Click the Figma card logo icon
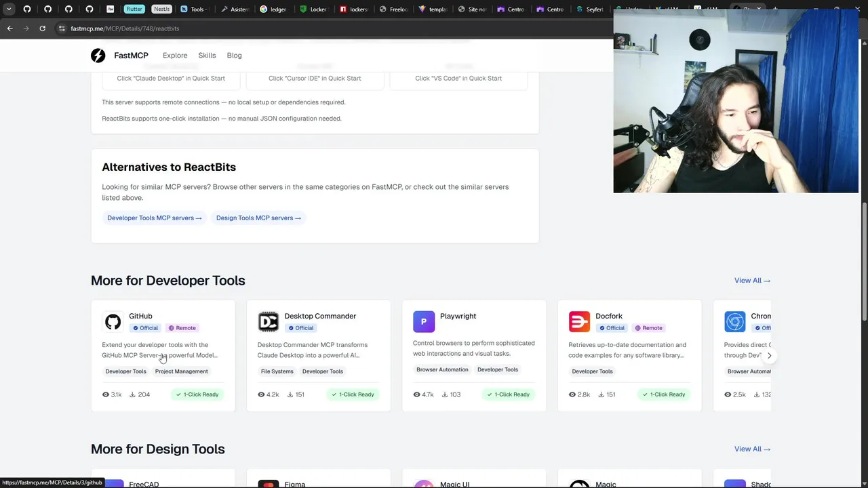Viewport: 868px width, 488px height. click(x=268, y=484)
